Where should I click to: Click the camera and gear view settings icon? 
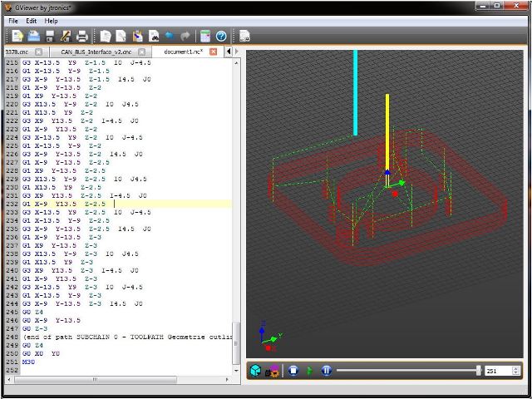pos(272,371)
